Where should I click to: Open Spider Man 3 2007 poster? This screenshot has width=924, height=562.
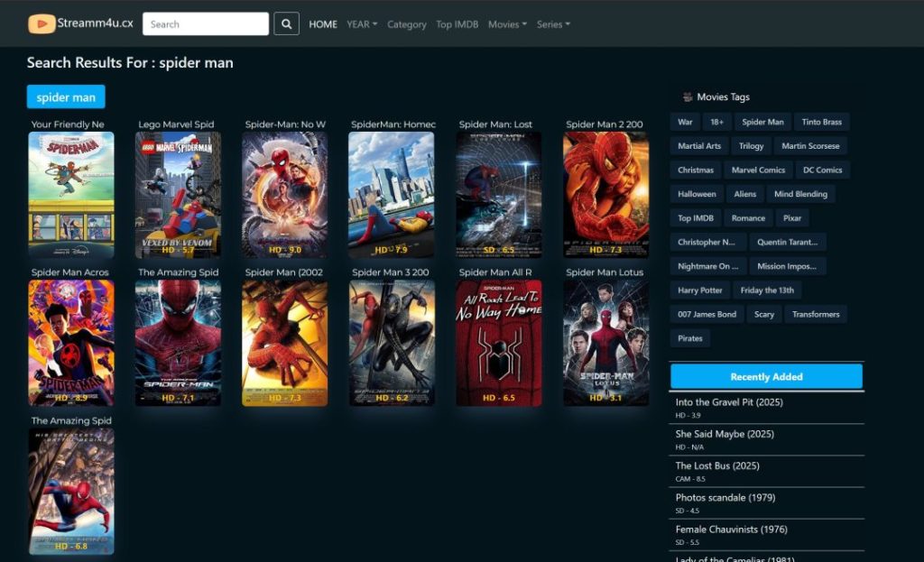392,343
